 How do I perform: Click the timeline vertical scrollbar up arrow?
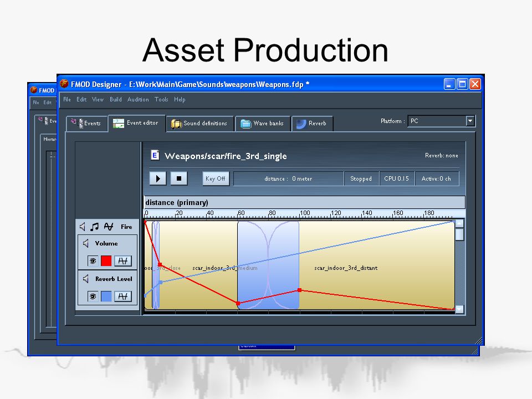[459, 223]
